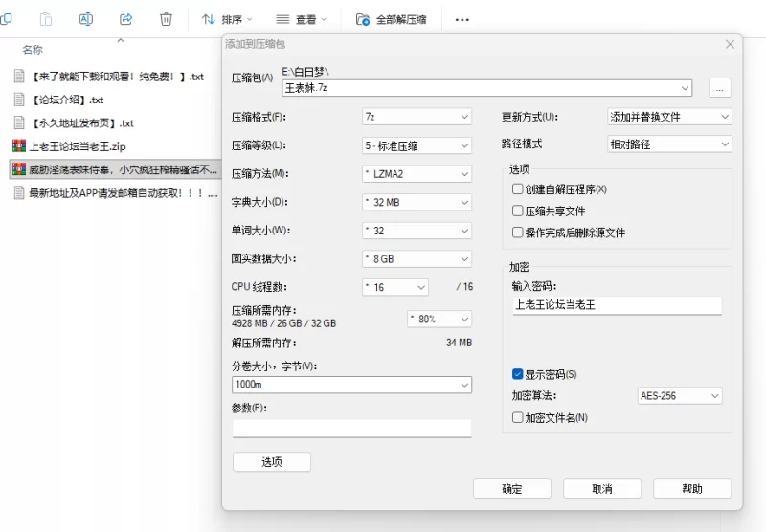Click the Paste clipboard icon in toolbar
Viewport: 766px width, 532px height.
46,19
